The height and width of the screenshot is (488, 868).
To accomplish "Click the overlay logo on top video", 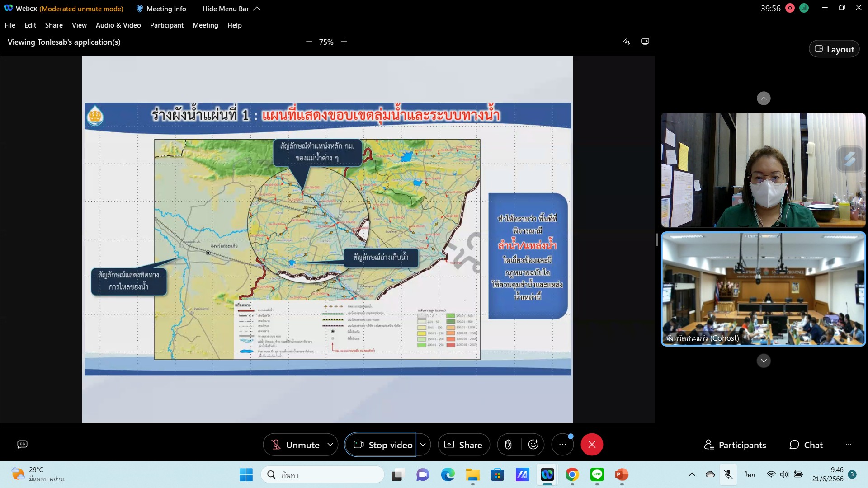I will 849,159.
